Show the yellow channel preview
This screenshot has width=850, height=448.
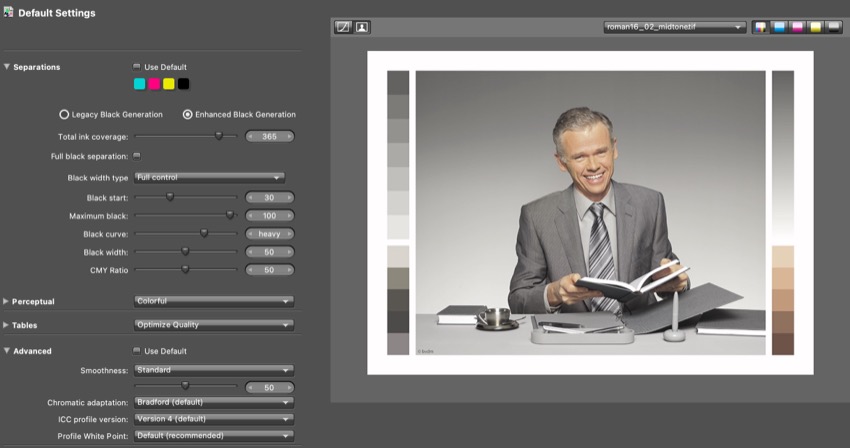(x=815, y=28)
